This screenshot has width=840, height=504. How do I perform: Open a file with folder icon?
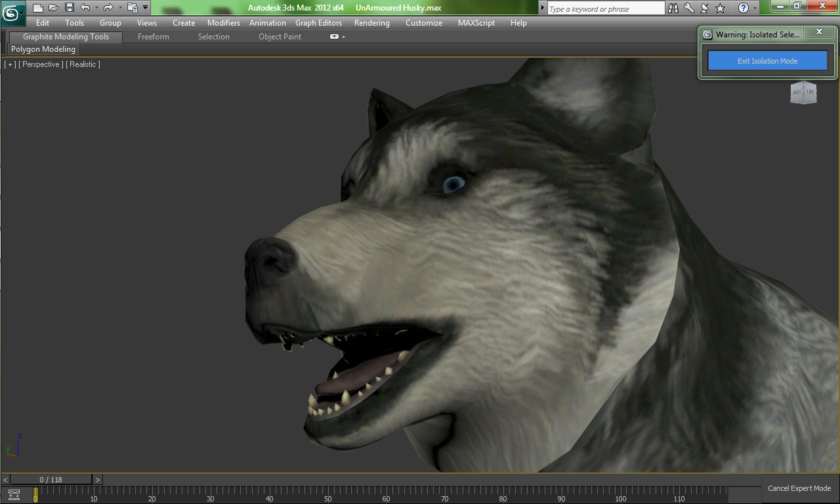coord(54,8)
